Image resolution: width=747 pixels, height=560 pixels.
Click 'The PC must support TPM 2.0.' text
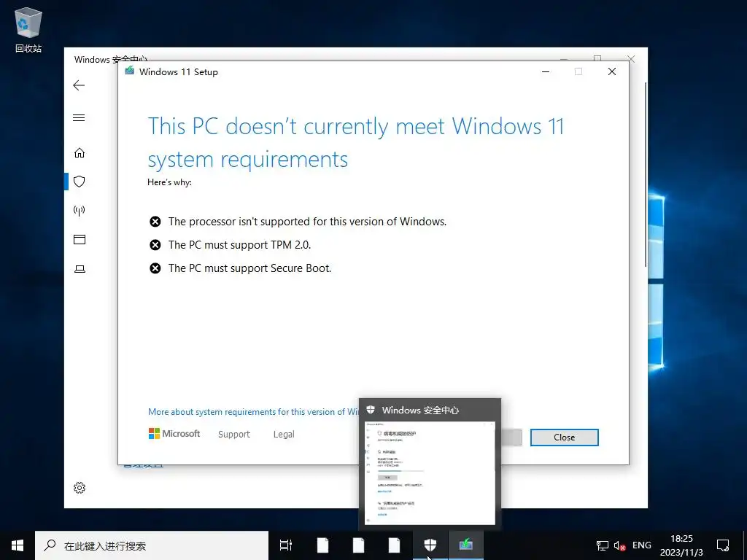pyautogui.click(x=239, y=245)
